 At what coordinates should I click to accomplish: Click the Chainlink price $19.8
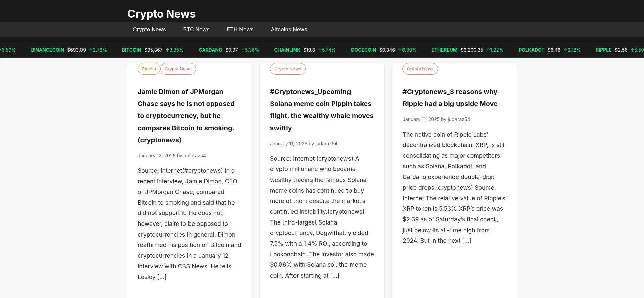(x=309, y=50)
